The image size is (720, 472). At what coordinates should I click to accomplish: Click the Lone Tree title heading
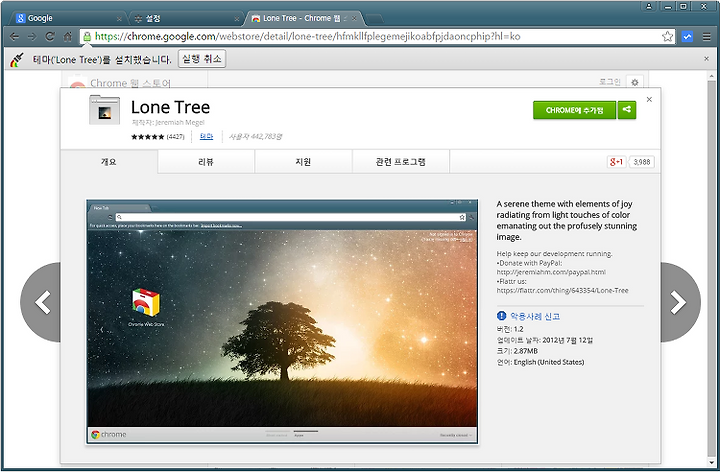pyautogui.click(x=170, y=107)
